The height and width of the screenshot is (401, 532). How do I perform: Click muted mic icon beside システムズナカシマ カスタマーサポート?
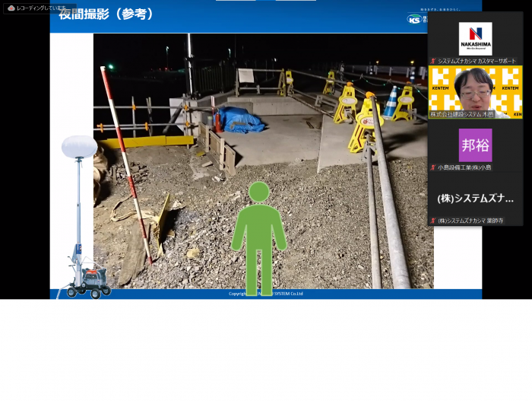(433, 61)
